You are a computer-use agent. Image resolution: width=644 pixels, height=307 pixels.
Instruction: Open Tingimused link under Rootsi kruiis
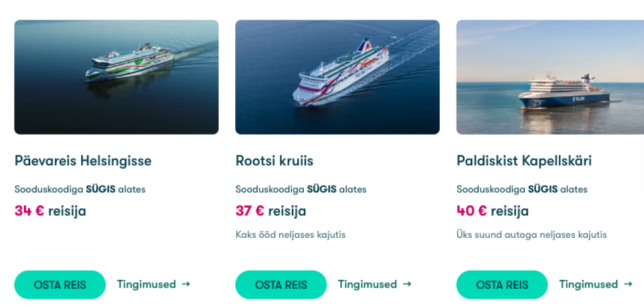tap(367, 284)
